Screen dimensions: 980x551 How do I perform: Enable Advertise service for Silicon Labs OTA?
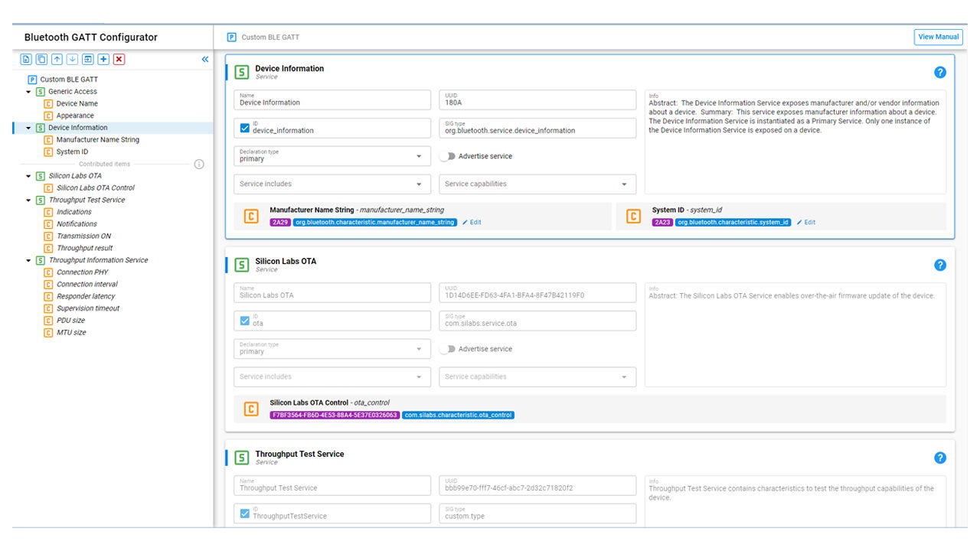447,349
